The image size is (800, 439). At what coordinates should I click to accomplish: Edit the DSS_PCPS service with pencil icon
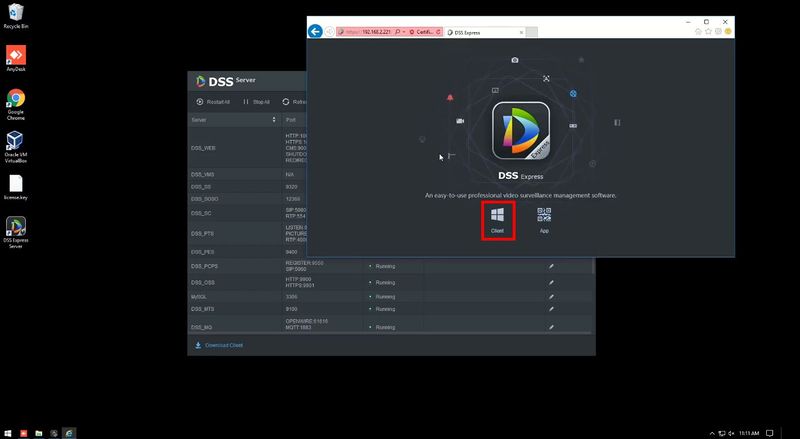(x=551, y=266)
